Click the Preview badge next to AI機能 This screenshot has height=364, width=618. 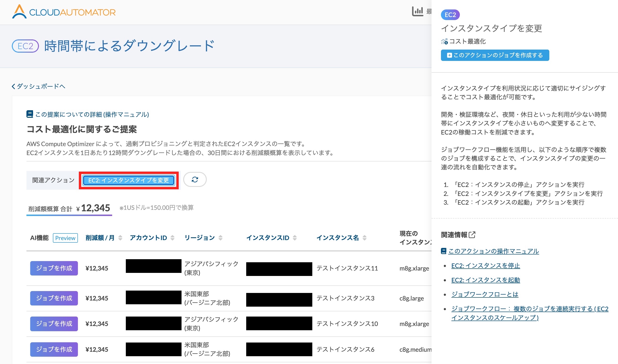point(65,238)
